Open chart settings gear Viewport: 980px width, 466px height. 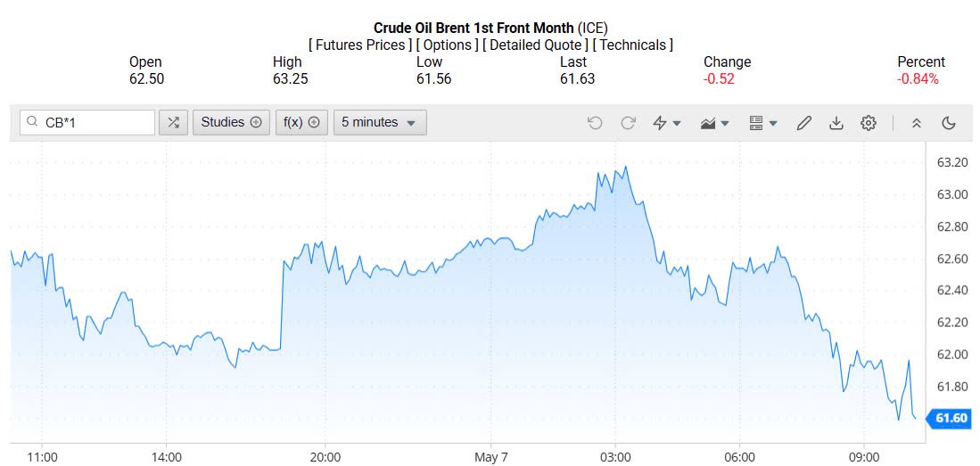click(869, 123)
